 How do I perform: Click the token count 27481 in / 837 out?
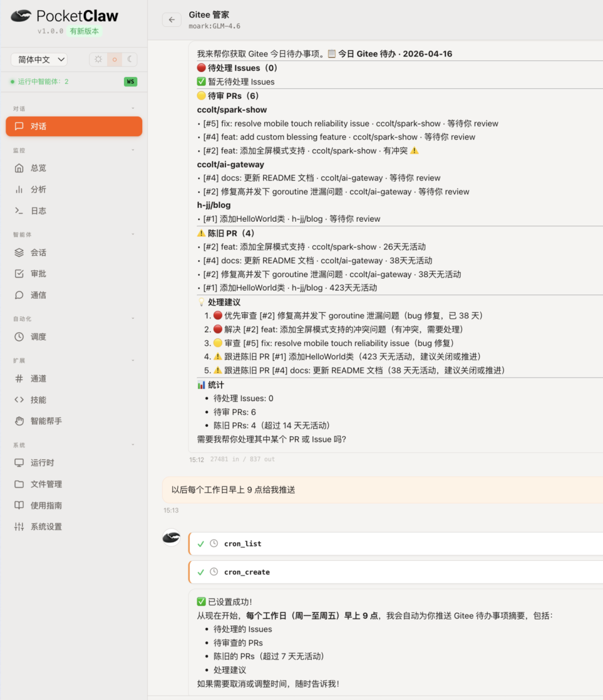pos(242,459)
